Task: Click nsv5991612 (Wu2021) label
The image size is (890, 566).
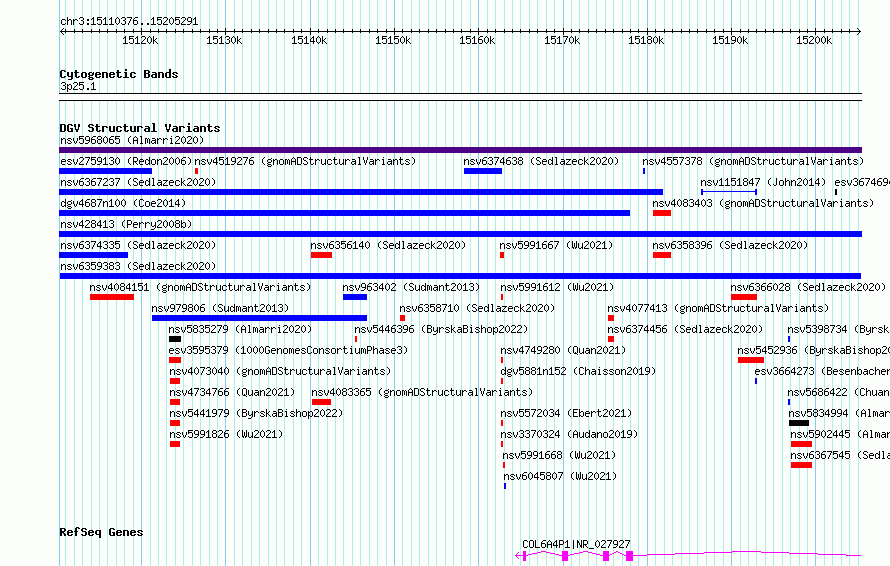Action: tap(557, 287)
